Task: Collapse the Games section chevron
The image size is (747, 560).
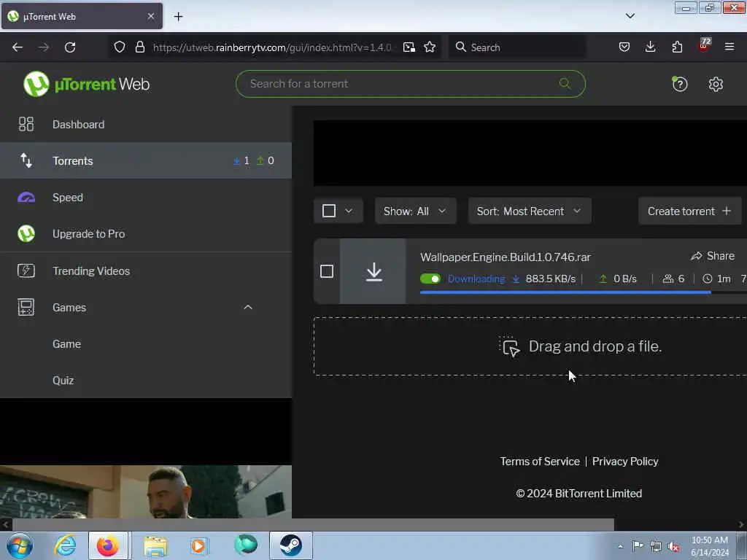Action: coord(248,307)
